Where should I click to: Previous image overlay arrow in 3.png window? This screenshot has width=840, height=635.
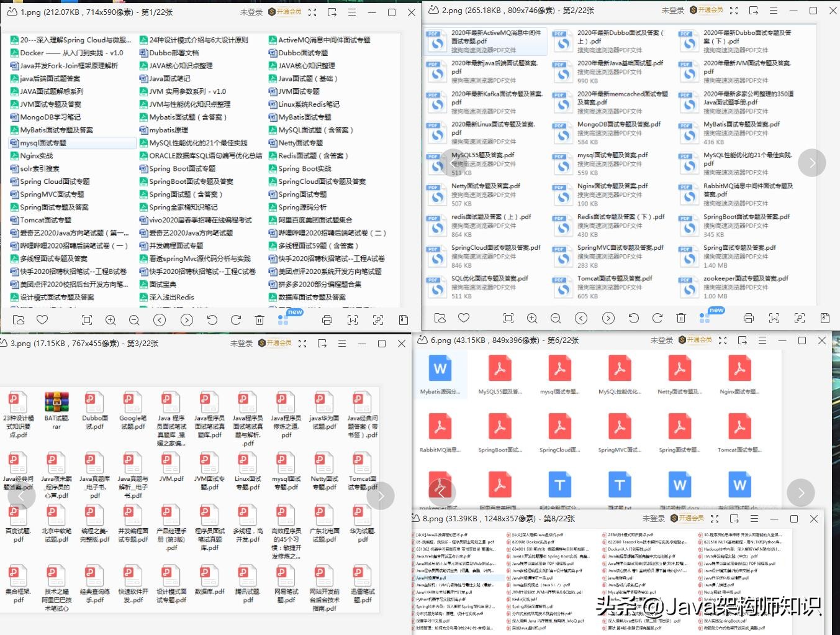click(22, 496)
